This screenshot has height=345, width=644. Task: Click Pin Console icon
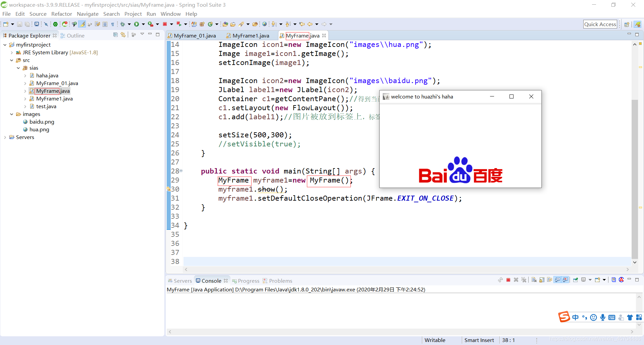[x=576, y=280]
